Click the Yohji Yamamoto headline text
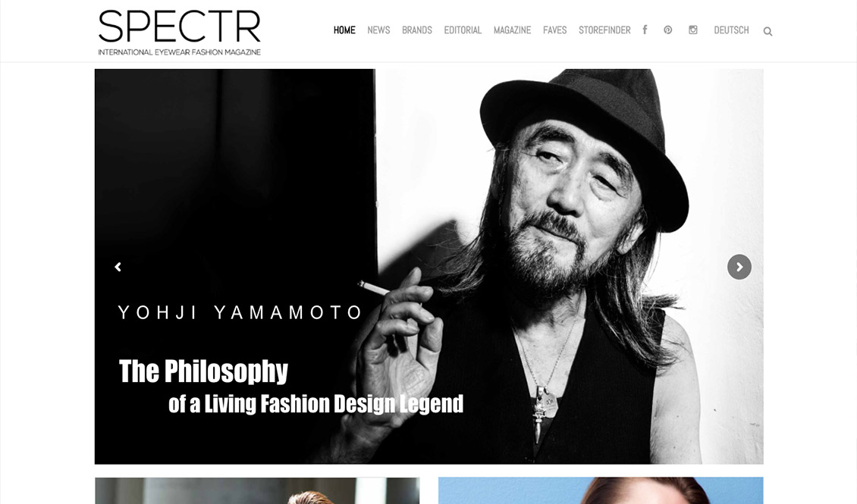857x504 pixels. (240, 312)
